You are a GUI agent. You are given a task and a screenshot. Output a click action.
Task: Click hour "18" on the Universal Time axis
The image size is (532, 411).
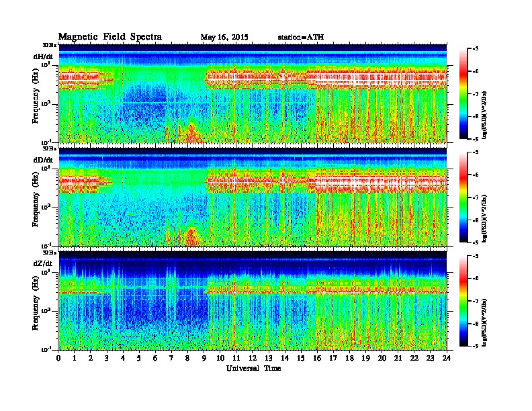click(349, 358)
